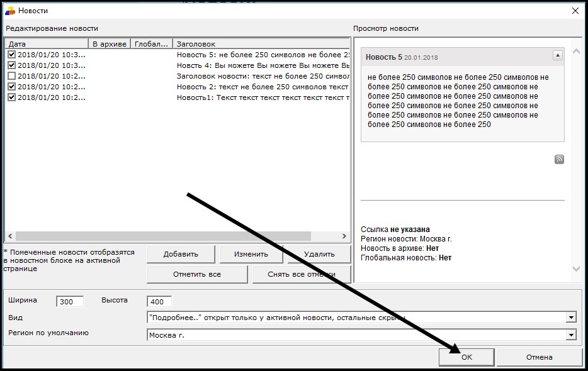Uncheck the Новость 4 row checkbox
This screenshot has width=588, height=371.
point(12,65)
